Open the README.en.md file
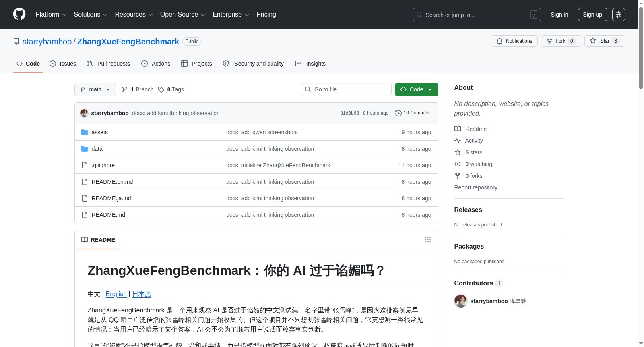The width and height of the screenshot is (644, 347). point(112,182)
